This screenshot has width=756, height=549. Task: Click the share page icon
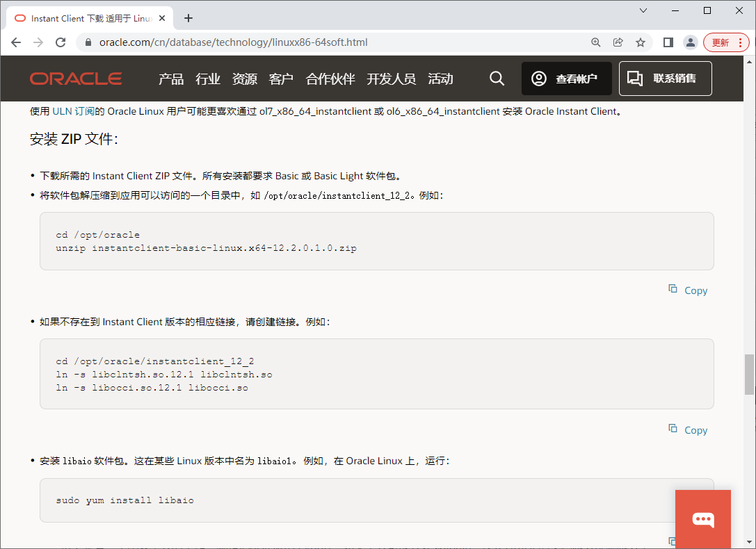pos(618,42)
